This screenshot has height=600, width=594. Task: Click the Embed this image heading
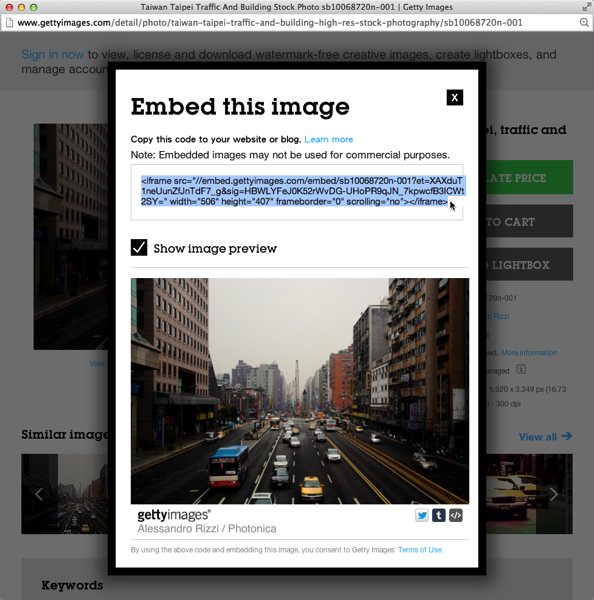(240, 106)
